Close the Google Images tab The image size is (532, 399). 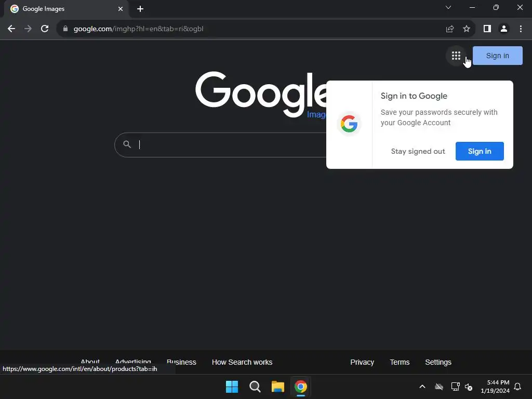[121, 9]
